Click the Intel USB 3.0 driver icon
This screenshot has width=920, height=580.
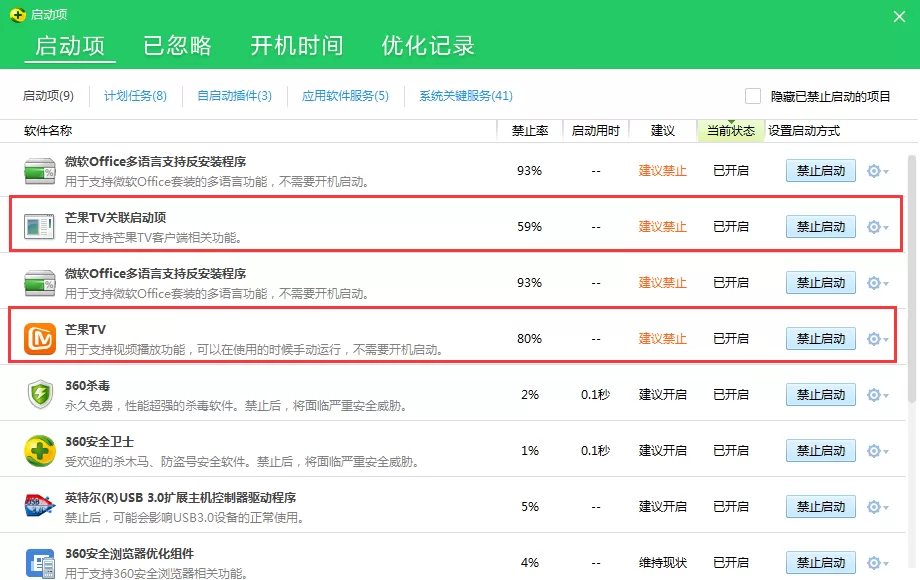[x=40, y=506]
